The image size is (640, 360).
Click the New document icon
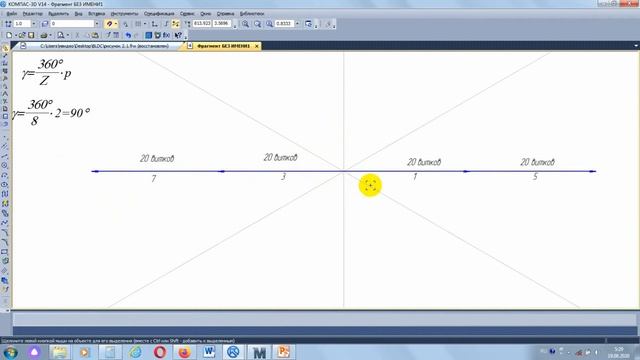point(9,35)
